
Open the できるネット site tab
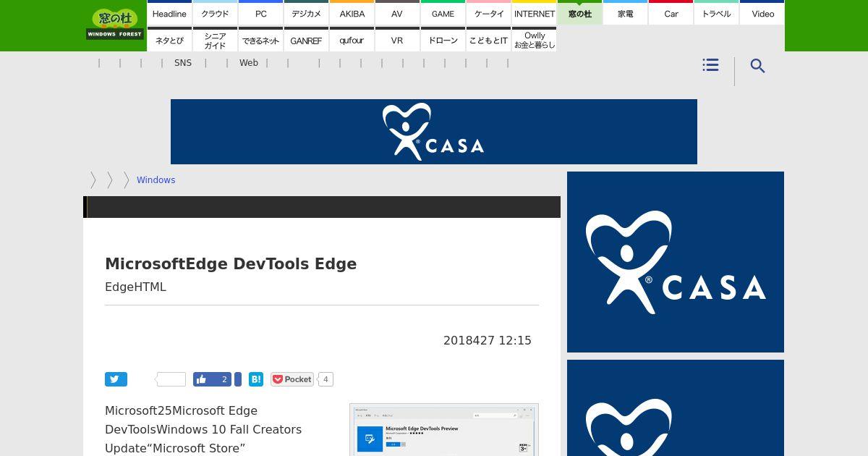pos(260,39)
